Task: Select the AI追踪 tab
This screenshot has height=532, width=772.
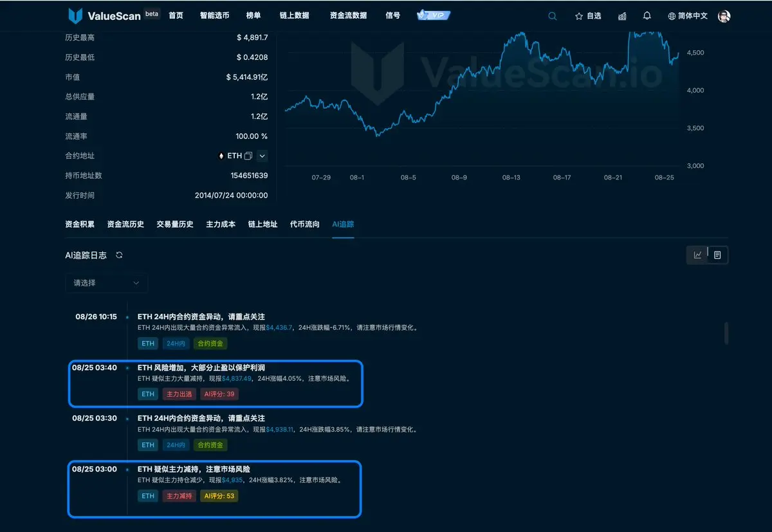Action: [x=343, y=225]
